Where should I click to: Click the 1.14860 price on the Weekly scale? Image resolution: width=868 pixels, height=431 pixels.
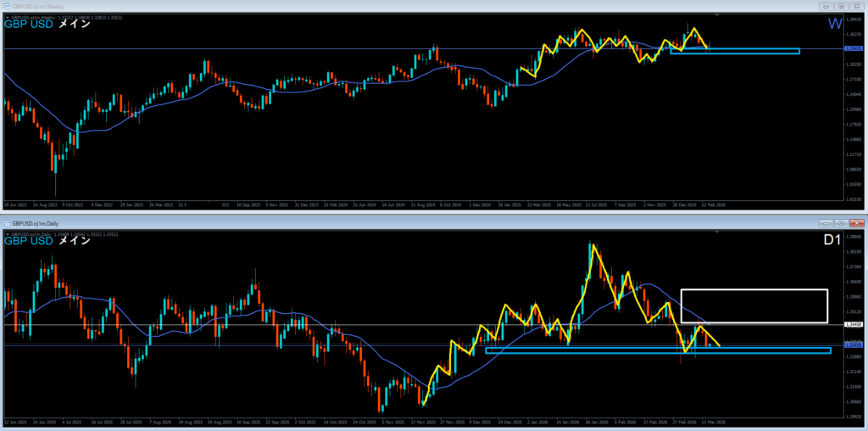(853, 139)
